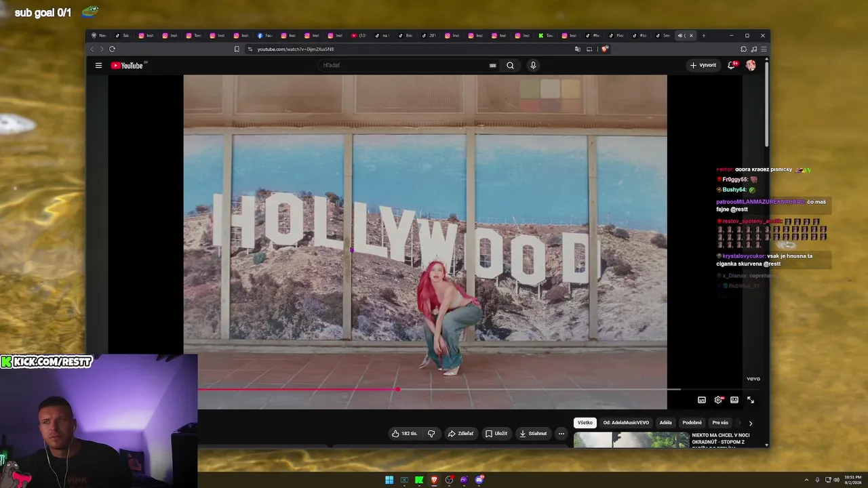Open the YouTube guide hamburger menu
This screenshot has width=868, height=488.
[x=98, y=65]
